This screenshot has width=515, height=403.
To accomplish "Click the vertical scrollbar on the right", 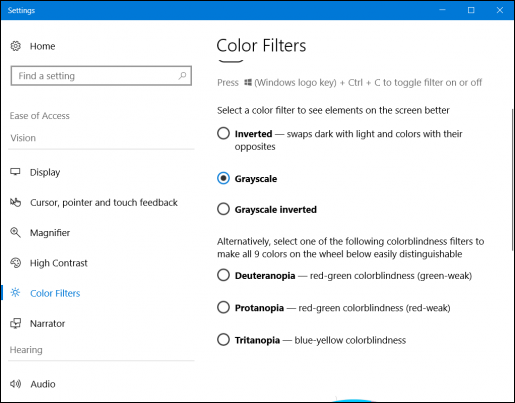I will (513, 180).
